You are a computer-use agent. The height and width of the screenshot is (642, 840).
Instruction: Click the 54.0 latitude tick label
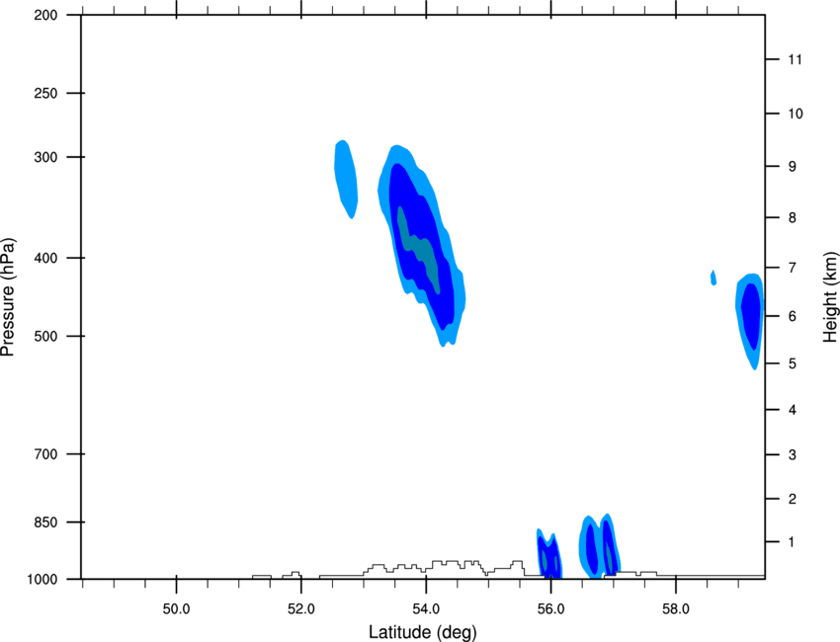[x=426, y=609]
